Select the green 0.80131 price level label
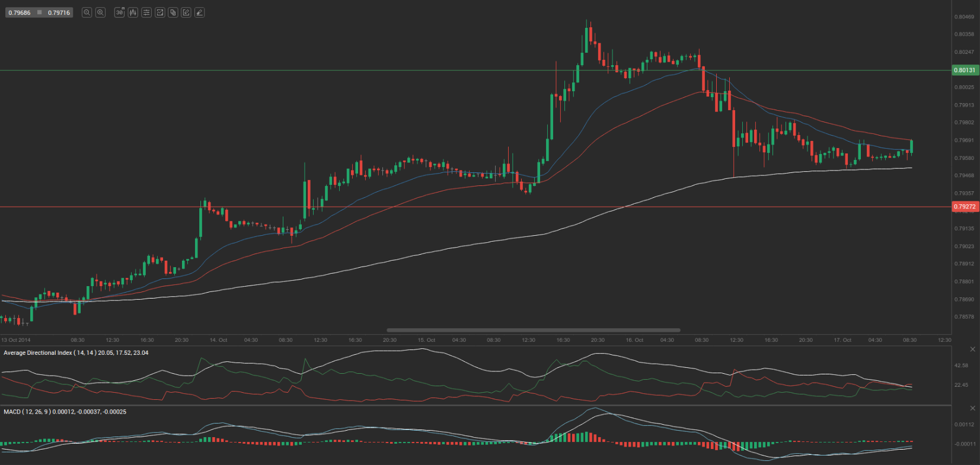Viewport: 980px width, 465px height. coord(965,70)
